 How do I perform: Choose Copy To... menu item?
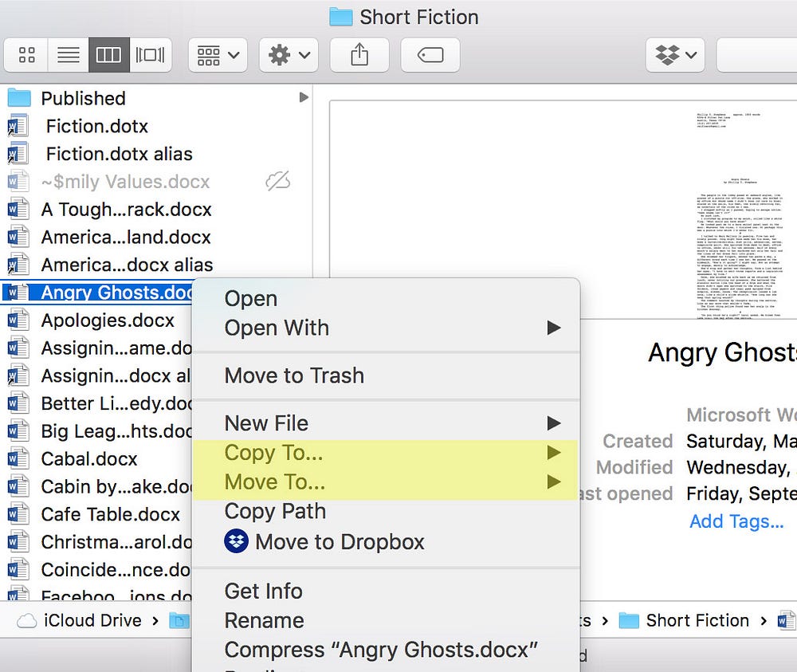pyautogui.click(x=387, y=453)
